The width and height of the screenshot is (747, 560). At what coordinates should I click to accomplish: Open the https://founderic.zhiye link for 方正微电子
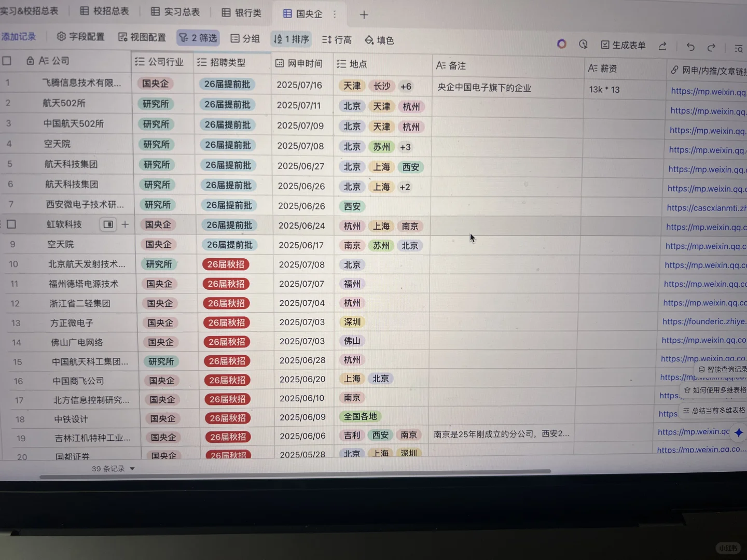[x=704, y=321]
